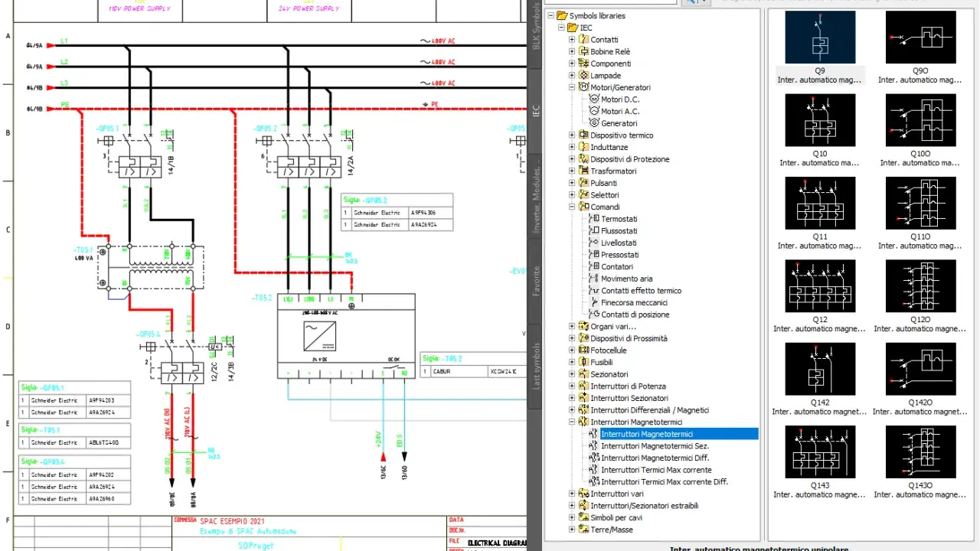The image size is (980, 551).
Task: Expand the Organi vari branch
Action: tap(572, 327)
